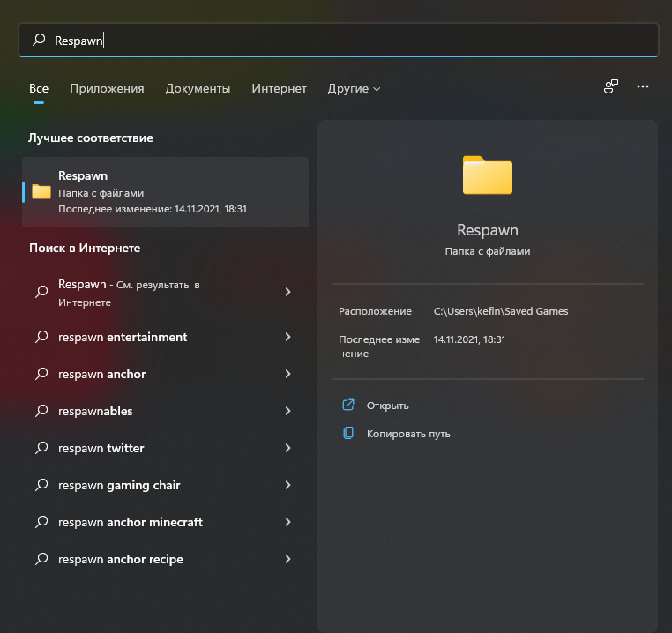
Task: Expand arrow for respawnables suggestion
Action: point(287,412)
